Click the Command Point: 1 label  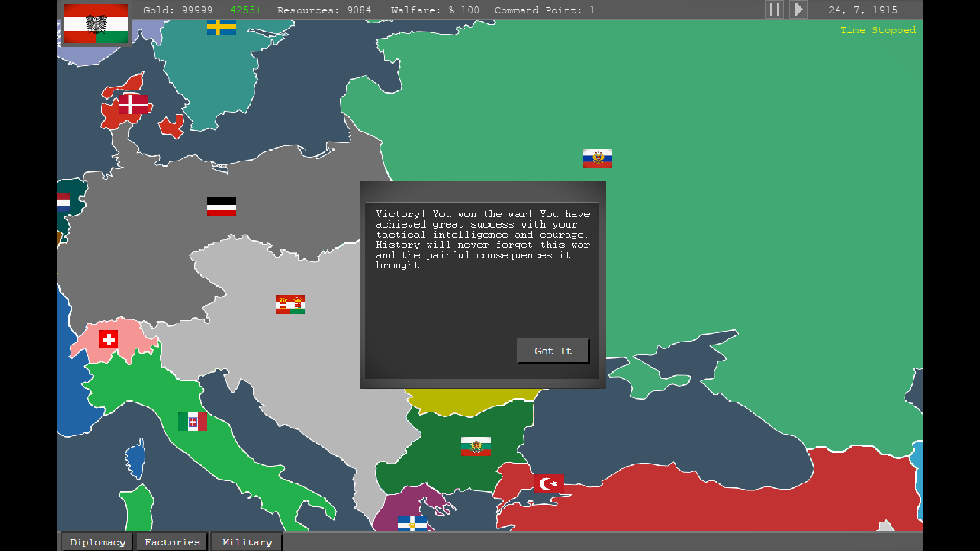544,10
